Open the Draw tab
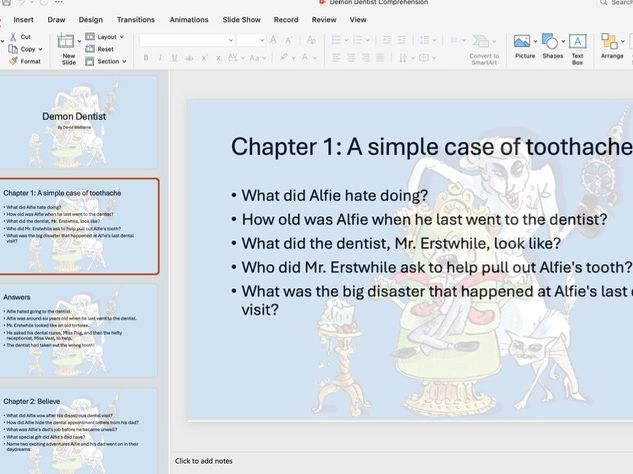 56,20
